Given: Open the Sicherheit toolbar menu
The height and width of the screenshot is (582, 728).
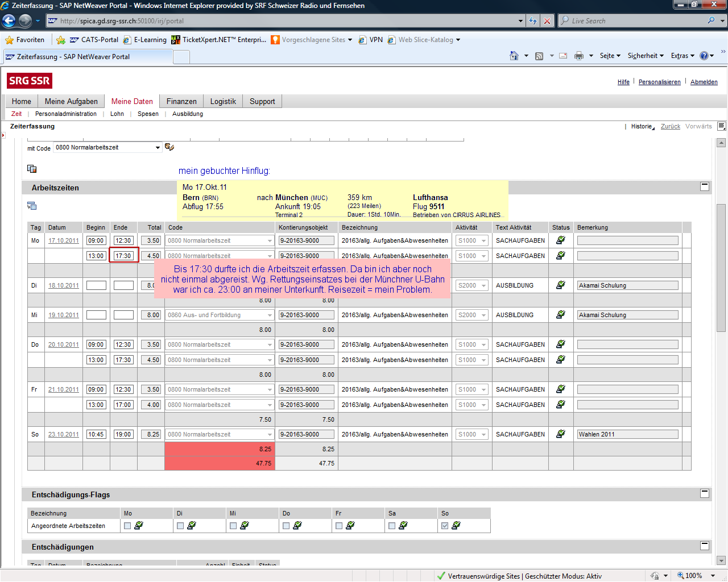Looking at the screenshot, I should click(646, 56).
